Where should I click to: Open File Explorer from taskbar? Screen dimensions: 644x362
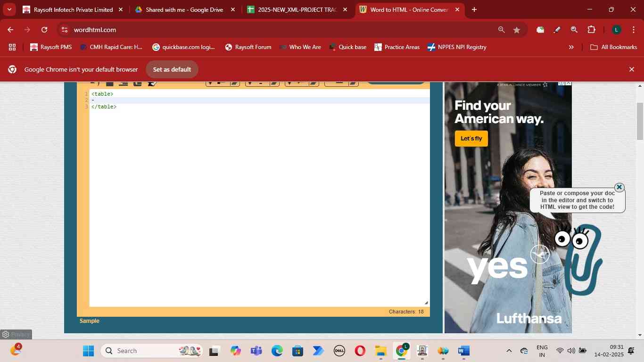[x=380, y=351]
